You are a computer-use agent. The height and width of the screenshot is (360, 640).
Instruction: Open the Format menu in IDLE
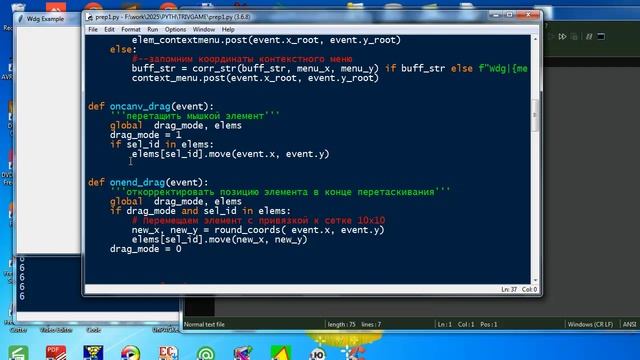pyautogui.click(x=131, y=29)
